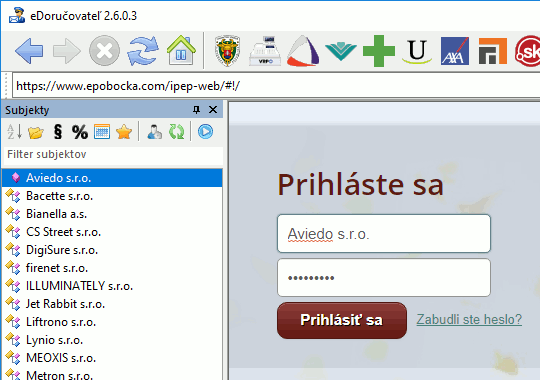Select CS Street s.r.o. in subject list
540x380 pixels.
[112, 232]
